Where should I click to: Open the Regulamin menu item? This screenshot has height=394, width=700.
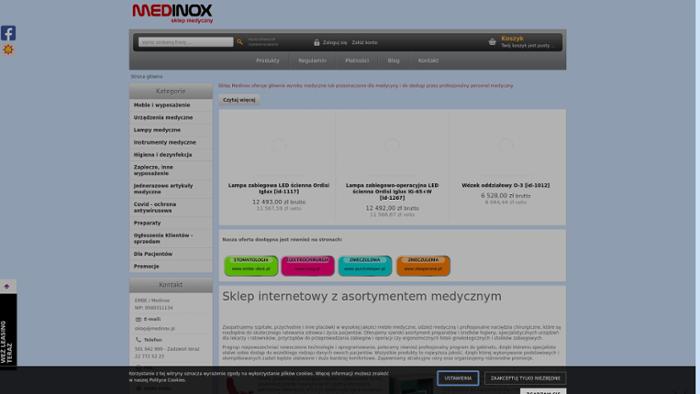point(312,61)
